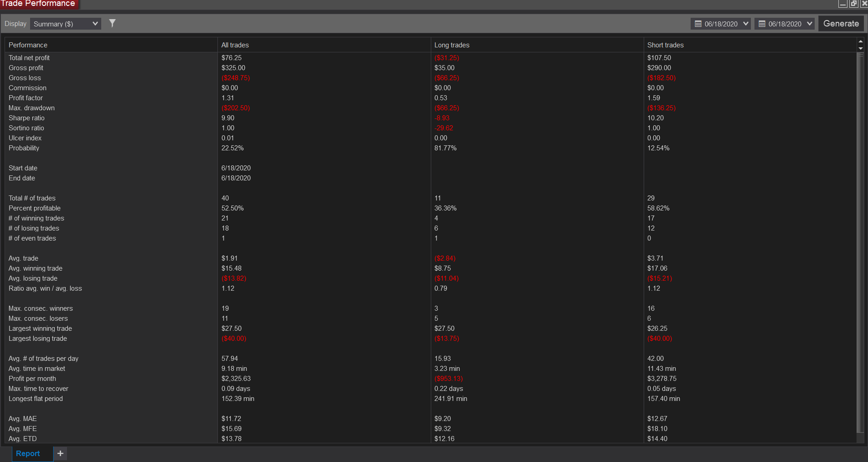Select the # of losing trades label
The width and height of the screenshot is (868, 462).
(x=34, y=228)
